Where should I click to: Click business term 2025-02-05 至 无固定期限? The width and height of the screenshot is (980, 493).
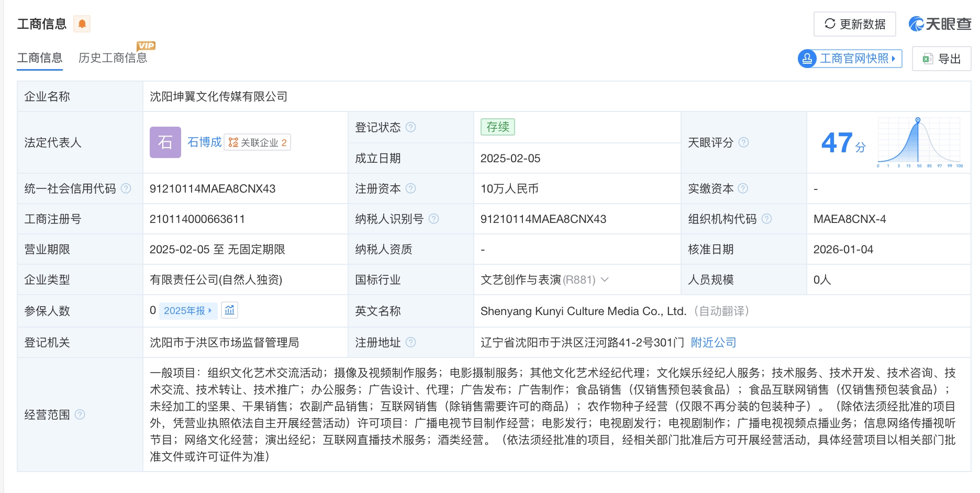pyautogui.click(x=217, y=249)
